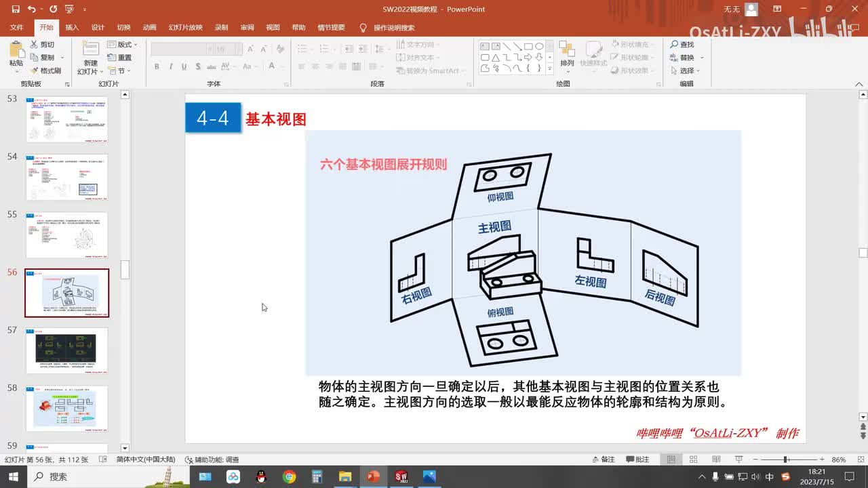Select the Rectangle shape in shapes gallery

528,47
